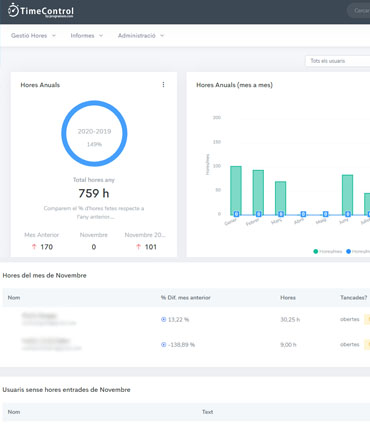Expand the Gestió Hores chevron

(54, 36)
